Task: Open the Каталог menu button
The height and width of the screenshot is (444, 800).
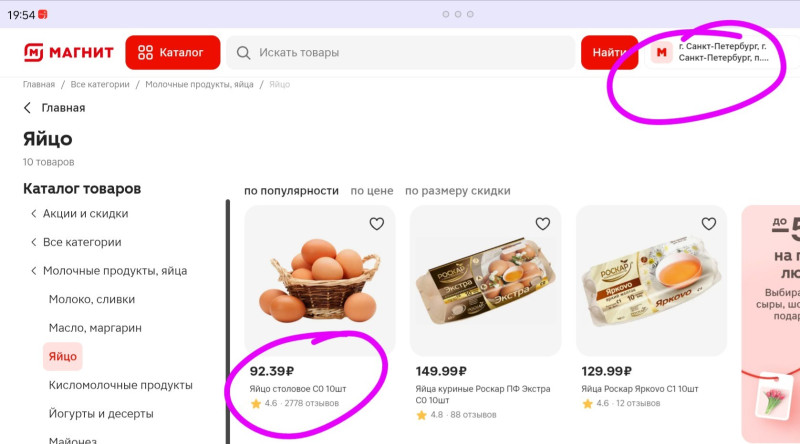Action: [171, 52]
